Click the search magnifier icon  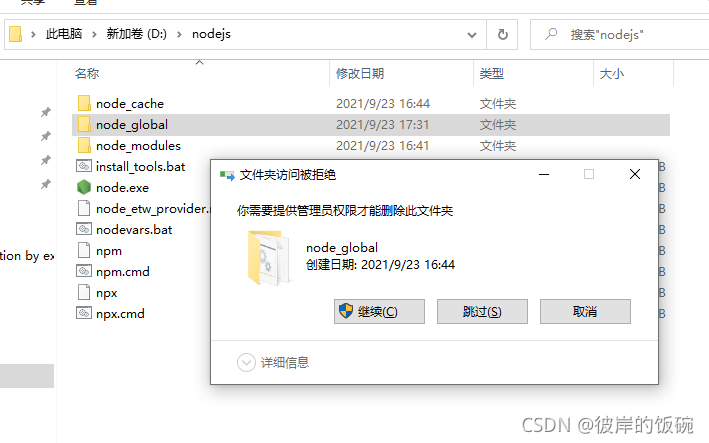pyautogui.click(x=551, y=34)
